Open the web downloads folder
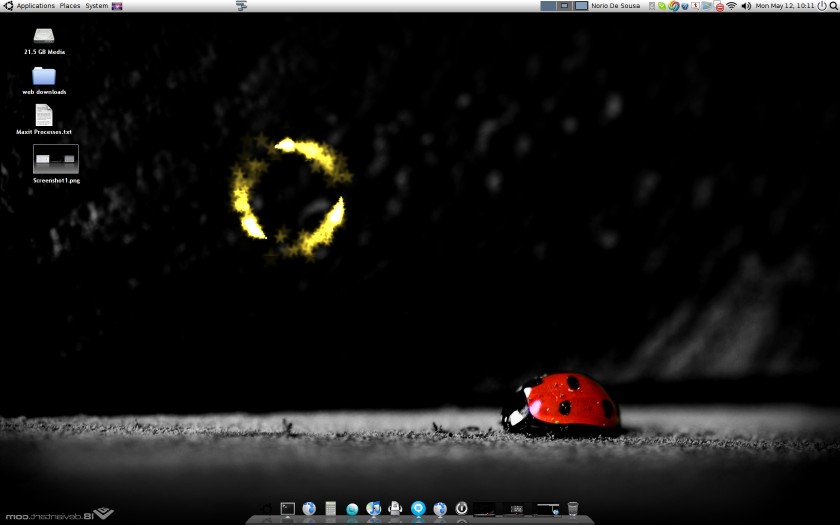The height and width of the screenshot is (525, 840). coord(44,76)
